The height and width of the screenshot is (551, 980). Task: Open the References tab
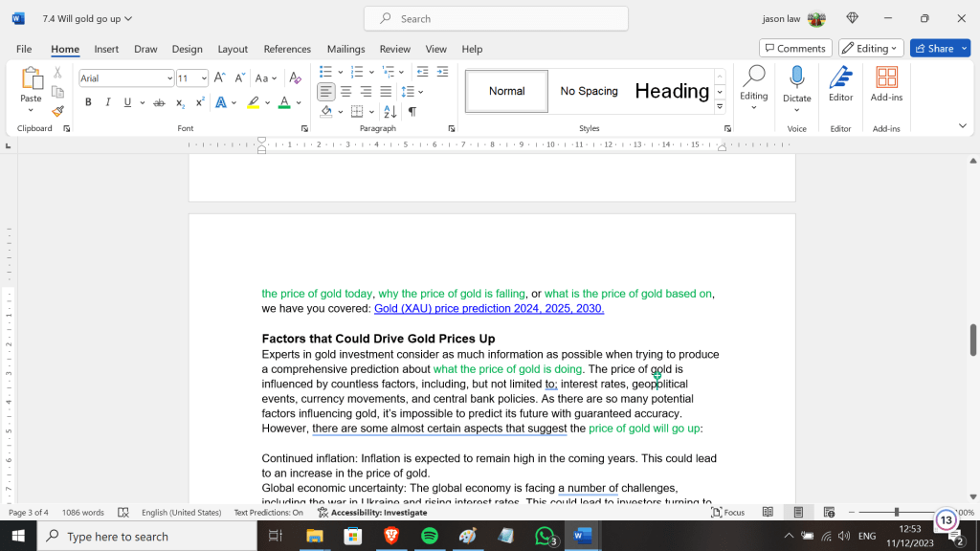click(x=287, y=49)
